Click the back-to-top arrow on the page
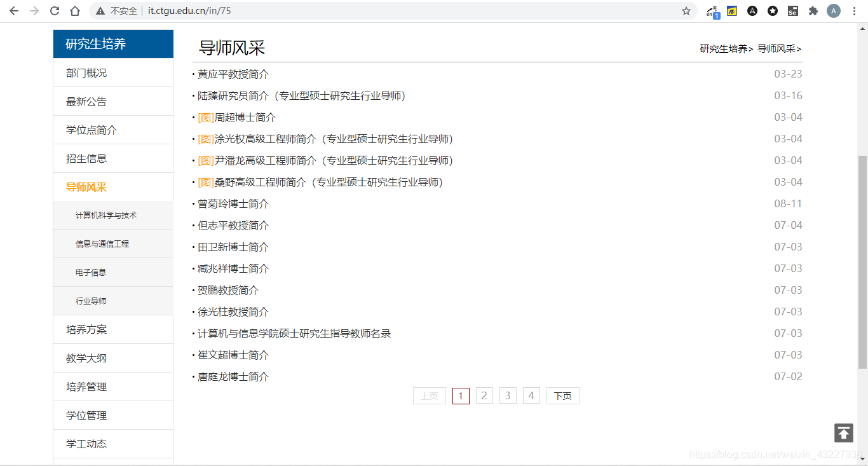868x466 pixels. [843, 432]
